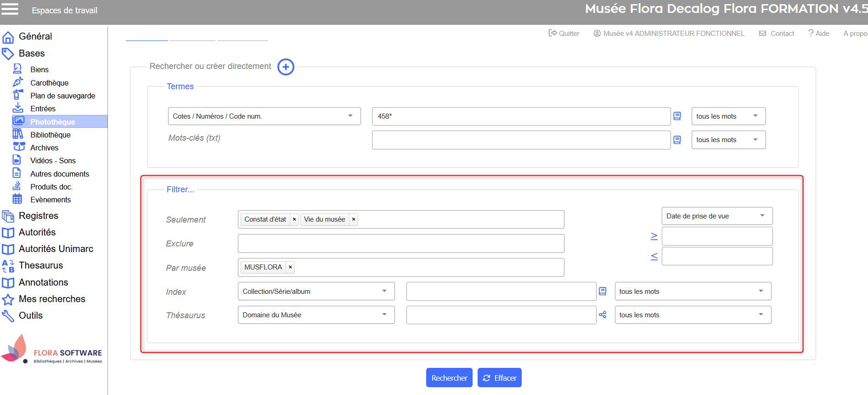Click the Index list icon for Collection/Série/album
Viewport: 868px width, 395px height.
pyautogui.click(x=603, y=292)
